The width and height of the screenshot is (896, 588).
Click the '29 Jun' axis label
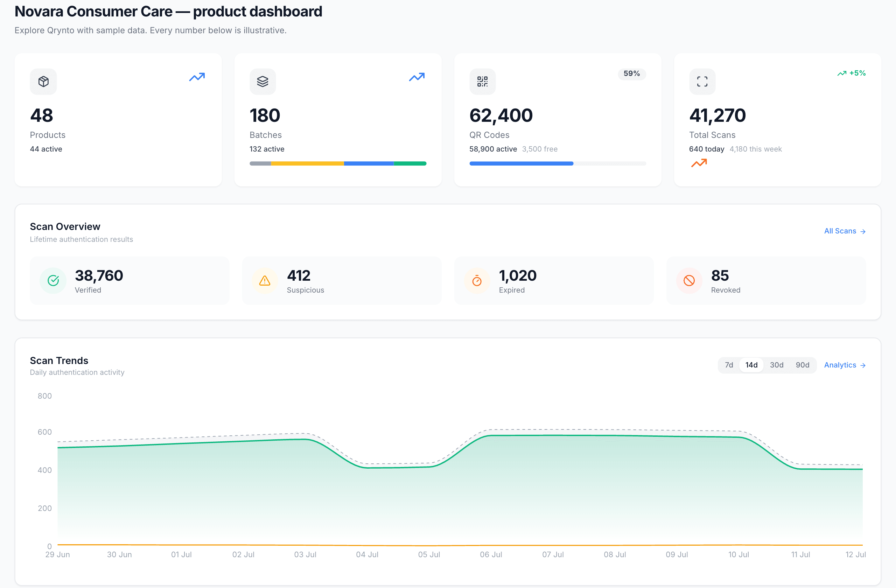pyautogui.click(x=58, y=554)
